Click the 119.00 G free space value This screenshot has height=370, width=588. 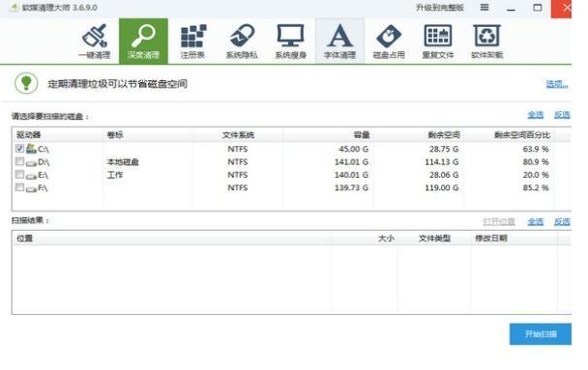[442, 187]
